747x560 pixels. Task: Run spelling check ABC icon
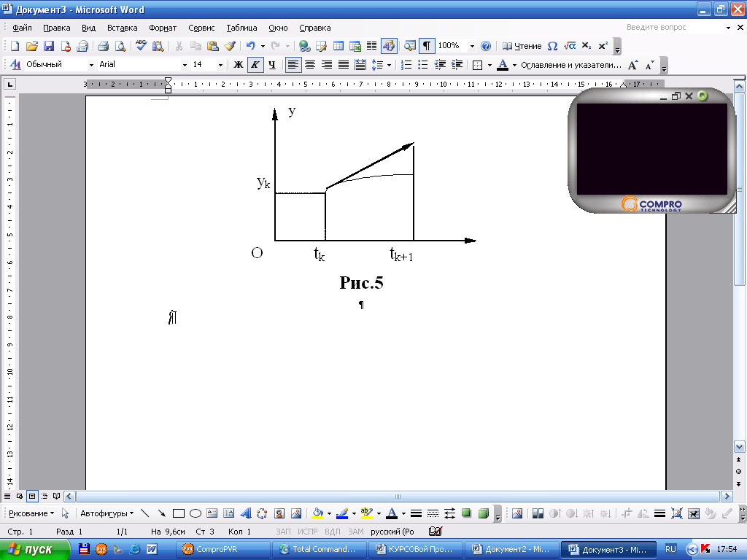click(141, 46)
